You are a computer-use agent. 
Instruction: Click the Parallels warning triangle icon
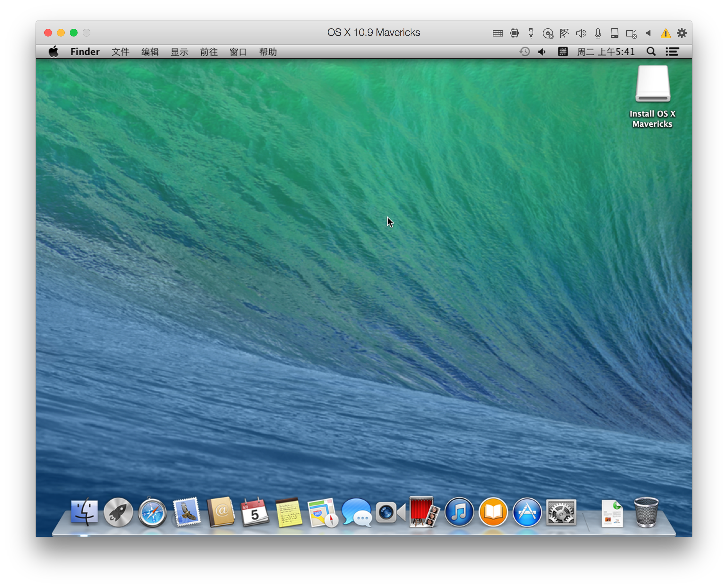point(666,33)
